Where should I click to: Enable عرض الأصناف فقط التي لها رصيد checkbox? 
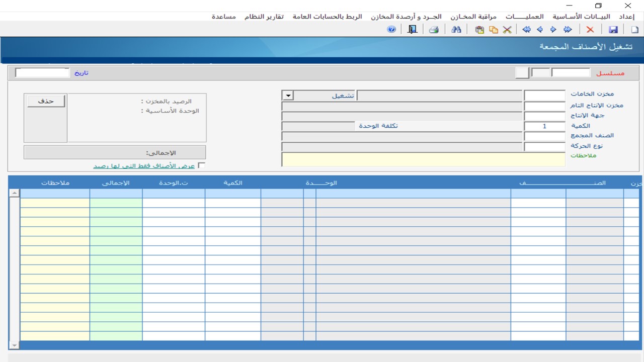pos(202,165)
